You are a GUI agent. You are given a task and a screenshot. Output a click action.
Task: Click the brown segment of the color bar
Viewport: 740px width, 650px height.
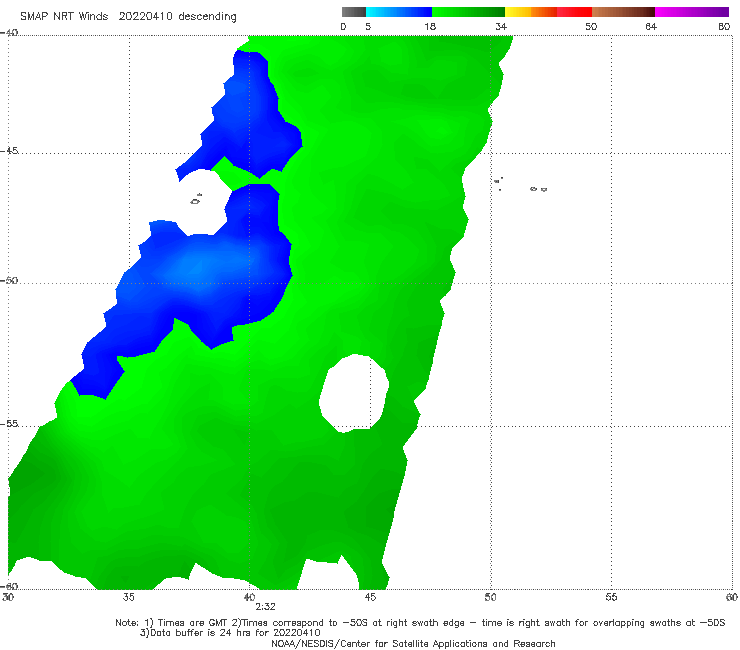coord(623,12)
